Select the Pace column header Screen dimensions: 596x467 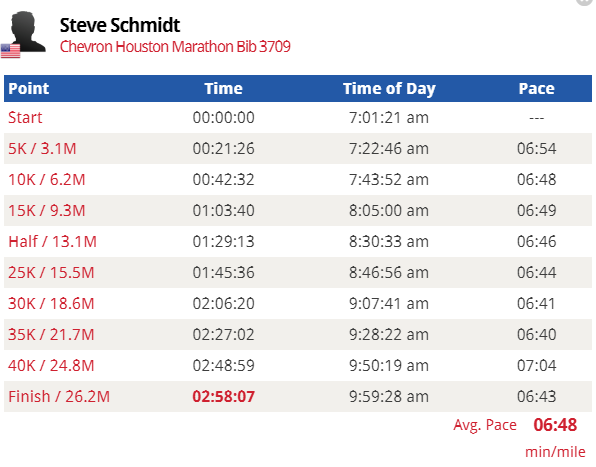(x=537, y=89)
